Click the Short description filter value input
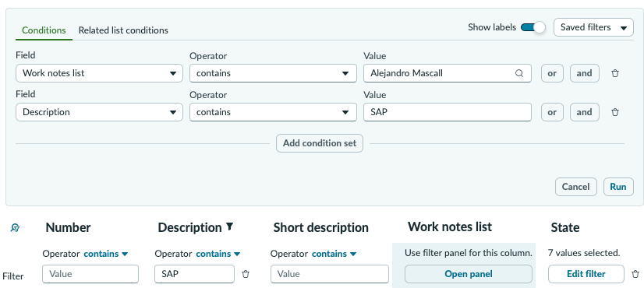The width and height of the screenshot is (644, 288). click(x=329, y=274)
